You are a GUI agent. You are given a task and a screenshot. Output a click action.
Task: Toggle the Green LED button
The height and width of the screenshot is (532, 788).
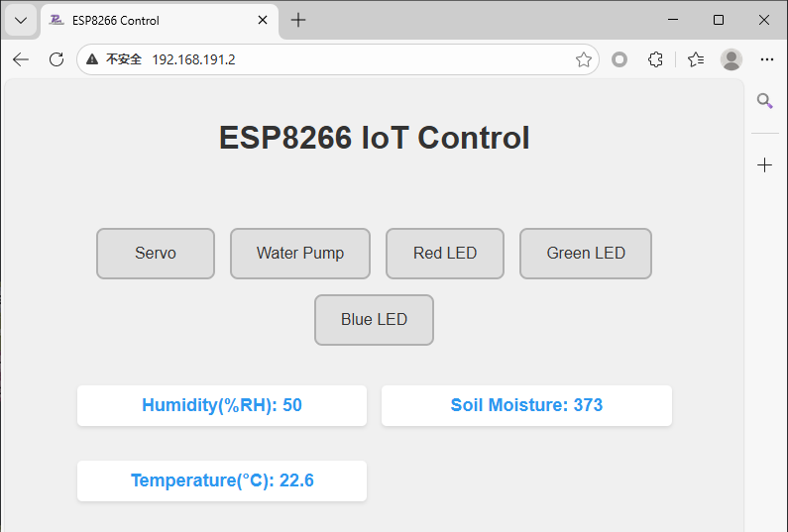(586, 254)
